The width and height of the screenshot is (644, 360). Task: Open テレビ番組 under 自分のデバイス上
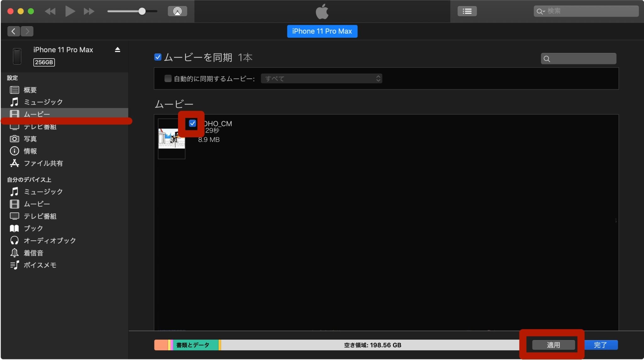64,216
